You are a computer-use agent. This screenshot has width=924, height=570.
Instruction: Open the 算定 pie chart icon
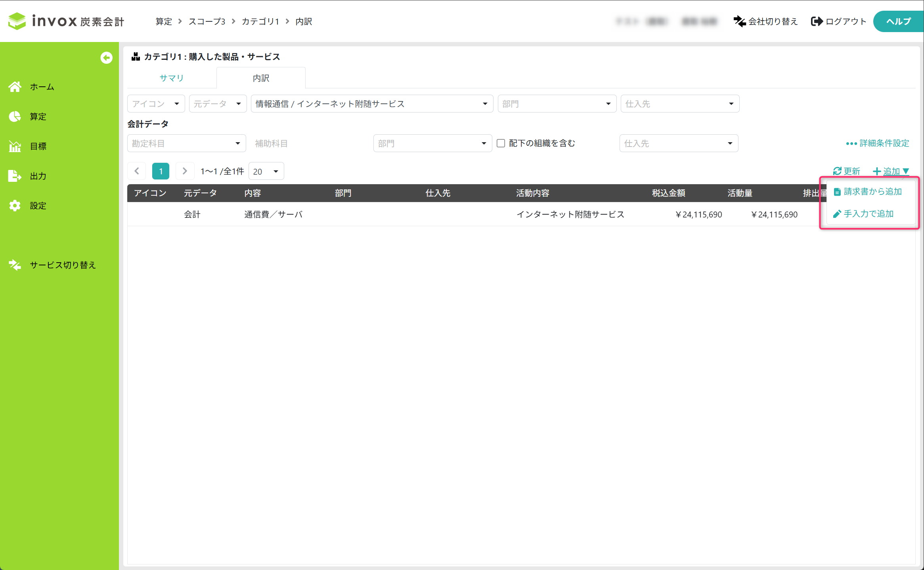pos(15,116)
